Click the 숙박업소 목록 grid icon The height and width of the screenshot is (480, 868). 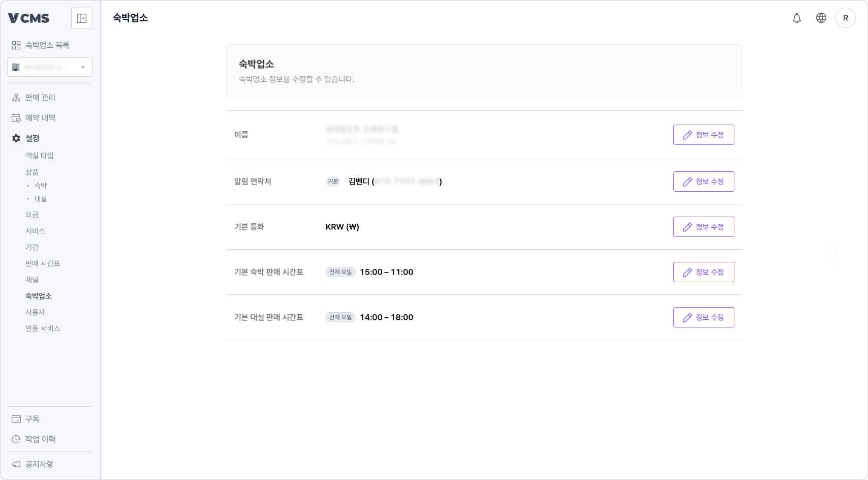pos(16,45)
